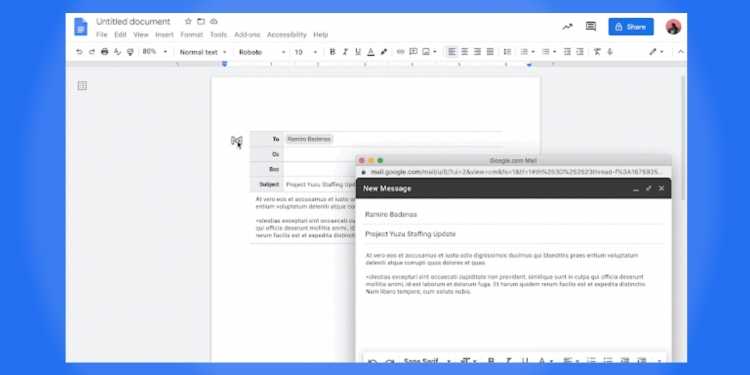Minimize the New Message compose panel
Screen dimensions: 750x375
(636, 189)
